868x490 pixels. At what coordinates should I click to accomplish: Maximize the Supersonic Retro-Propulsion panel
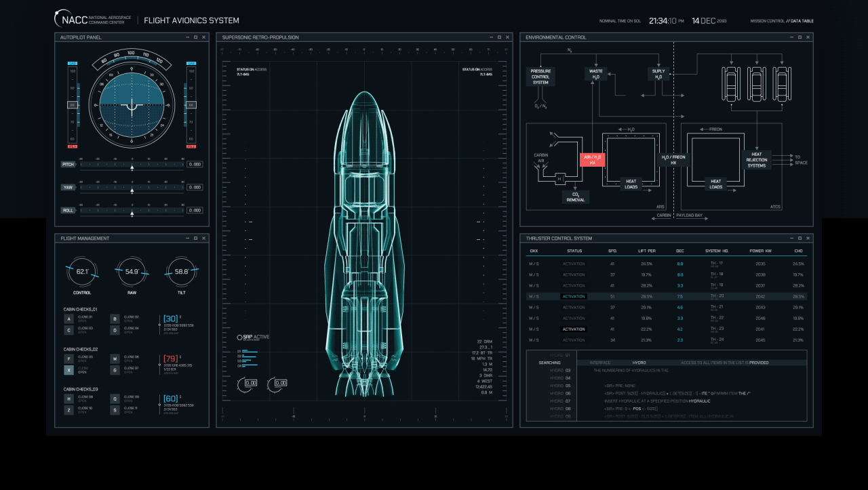pos(499,37)
